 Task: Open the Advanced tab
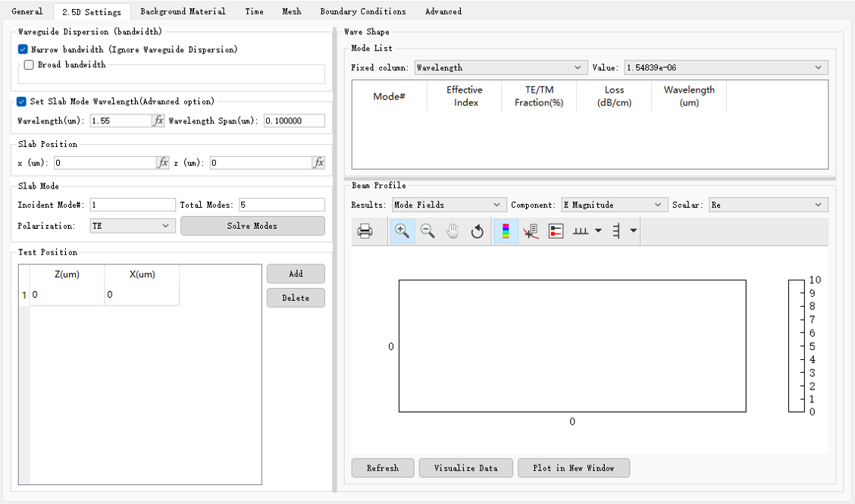coord(443,11)
